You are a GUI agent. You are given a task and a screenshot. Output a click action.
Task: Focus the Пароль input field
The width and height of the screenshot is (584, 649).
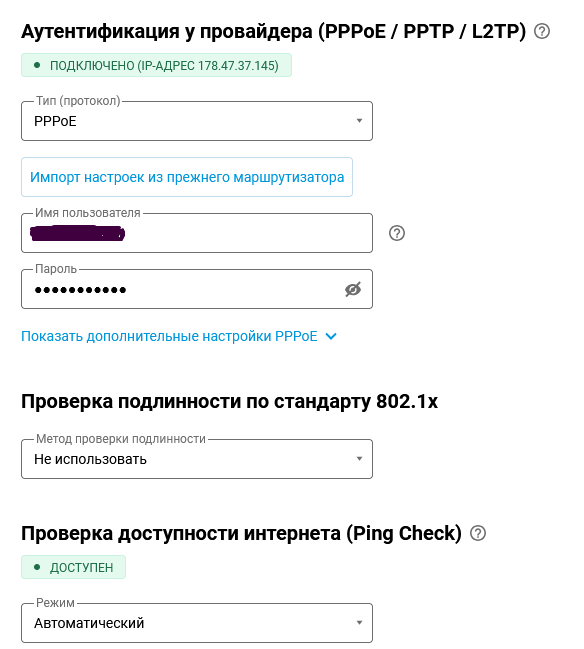(197, 289)
